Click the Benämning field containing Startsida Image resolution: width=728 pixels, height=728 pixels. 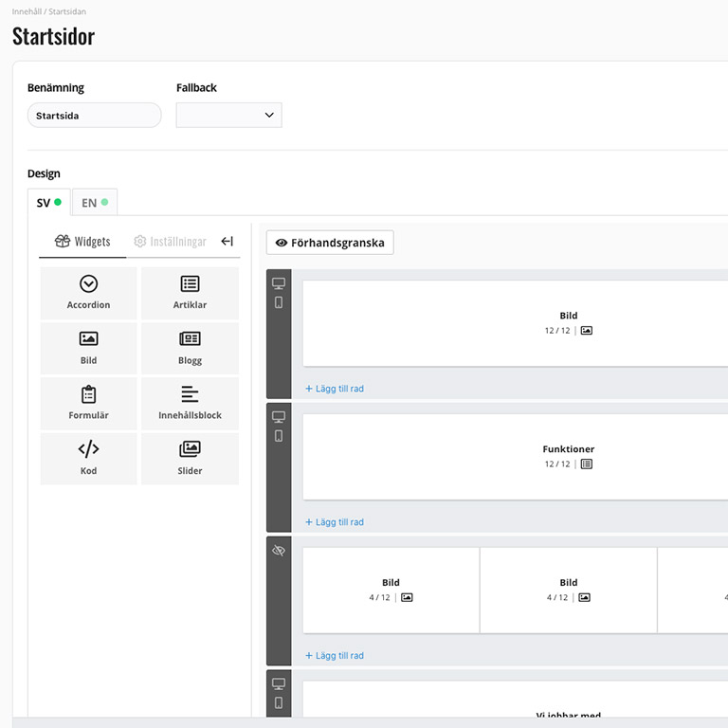[x=94, y=115]
